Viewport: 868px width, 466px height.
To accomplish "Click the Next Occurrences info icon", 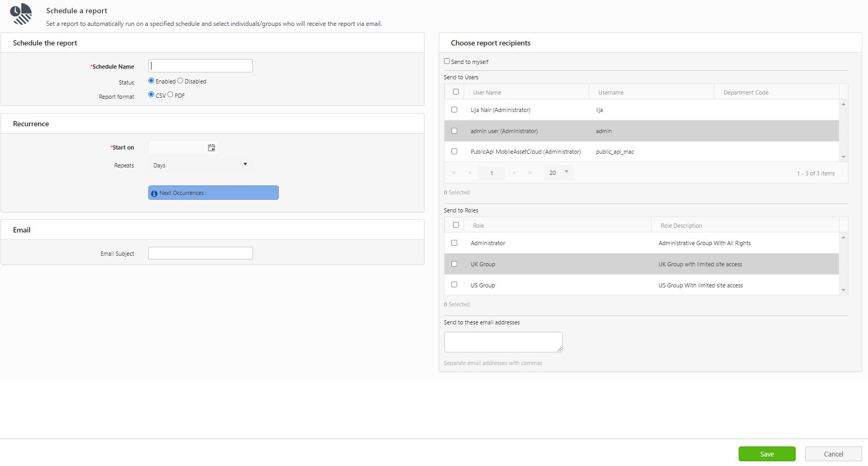I will click(154, 193).
